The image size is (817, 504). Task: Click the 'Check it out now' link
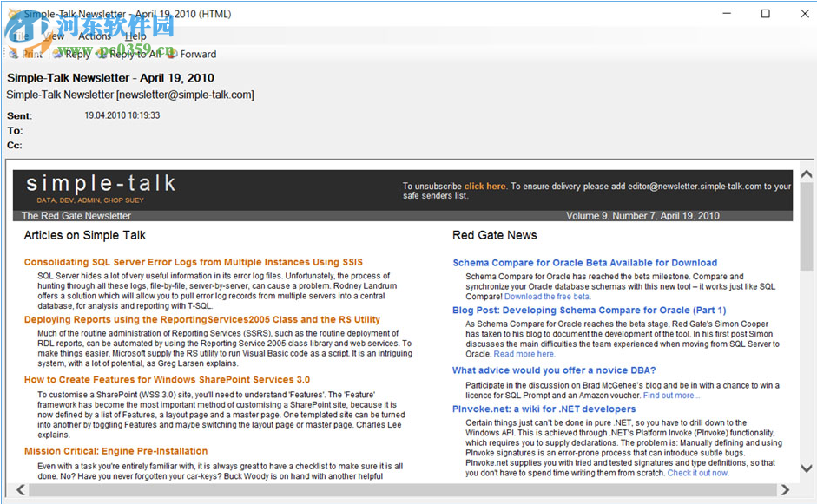[x=698, y=473]
